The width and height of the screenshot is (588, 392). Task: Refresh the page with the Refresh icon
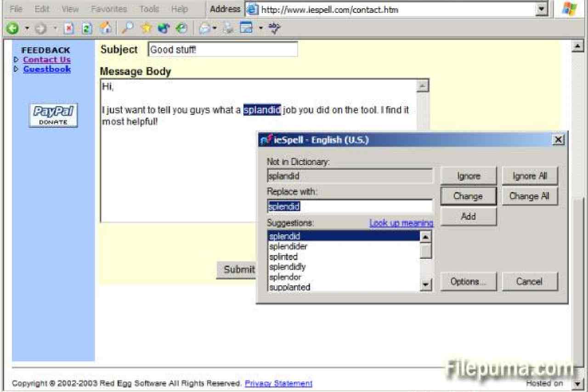(86, 28)
